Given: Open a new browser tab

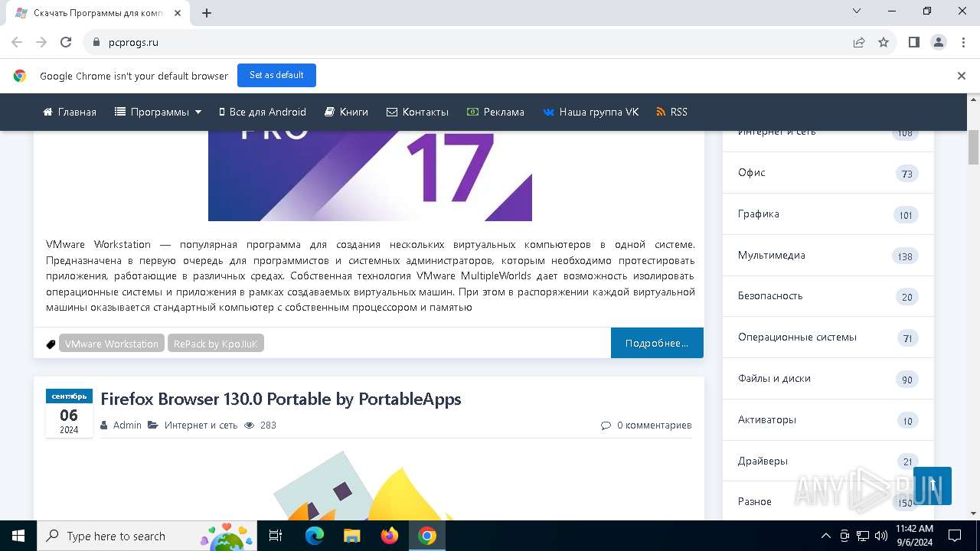Looking at the screenshot, I should pos(207,13).
